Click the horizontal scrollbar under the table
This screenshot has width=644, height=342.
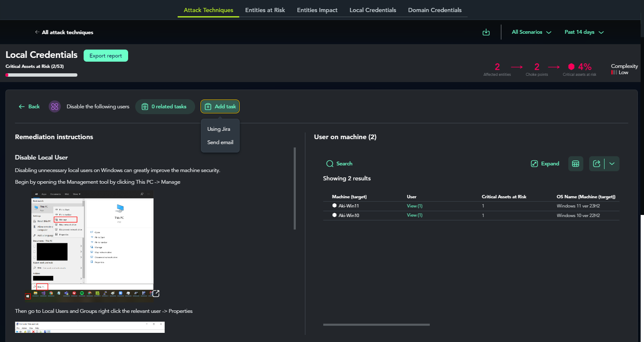pyautogui.click(x=376, y=325)
